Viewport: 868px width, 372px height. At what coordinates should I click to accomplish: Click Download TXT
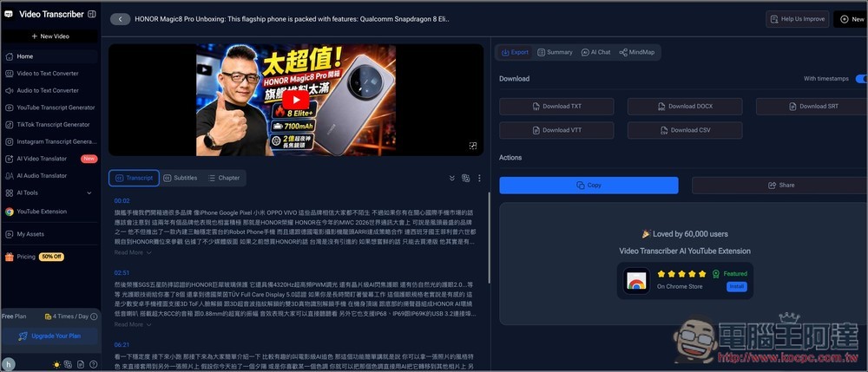pos(556,107)
